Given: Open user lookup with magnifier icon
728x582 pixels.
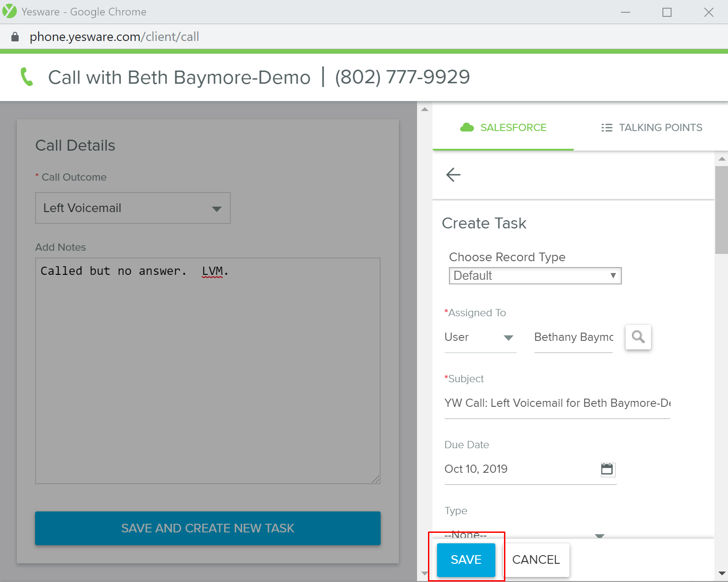Looking at the screenshot, I should [638, 337].
